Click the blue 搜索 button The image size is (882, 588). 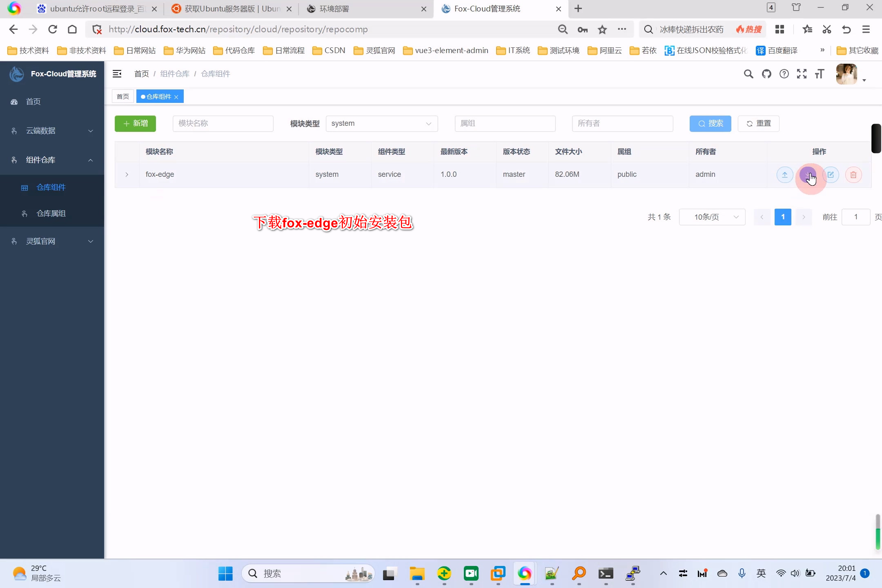coord(710,124)
